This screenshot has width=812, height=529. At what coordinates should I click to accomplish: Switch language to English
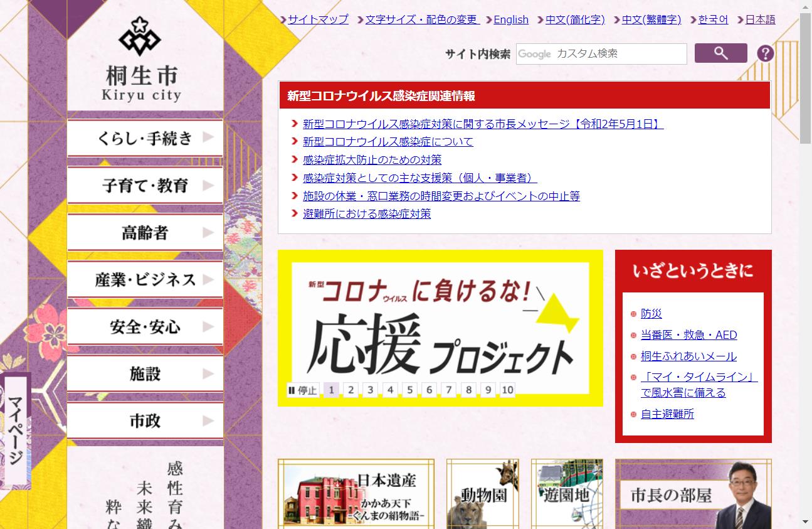point(511,19)
